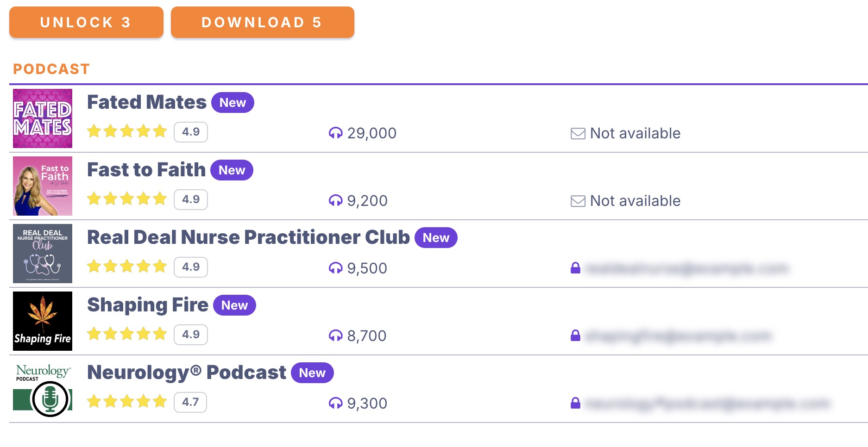The width and height of the screenshot is (868, 447).
Task: Open the Fated Mates cover thumbnail
Action: pos(42,118)
